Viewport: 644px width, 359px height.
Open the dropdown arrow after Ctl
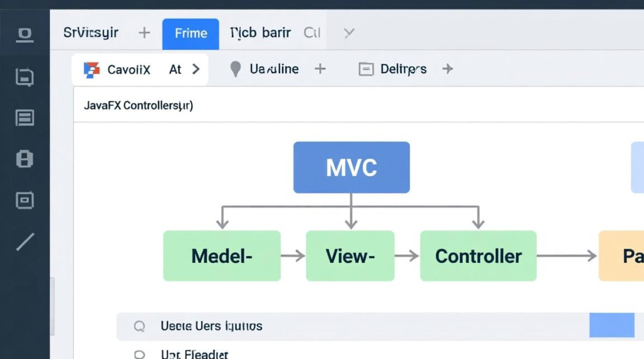349,33
